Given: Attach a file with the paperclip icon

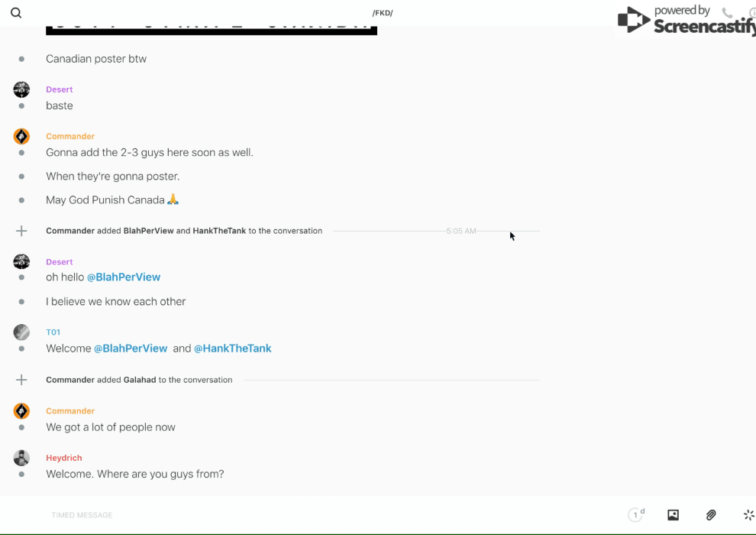Looking at the screenshot, I should pos(711,515).
